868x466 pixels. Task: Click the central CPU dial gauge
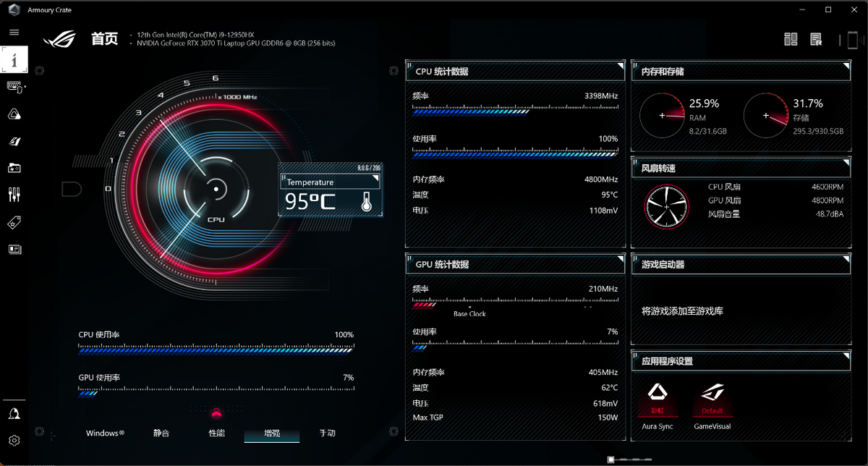[x=216, y=190]
